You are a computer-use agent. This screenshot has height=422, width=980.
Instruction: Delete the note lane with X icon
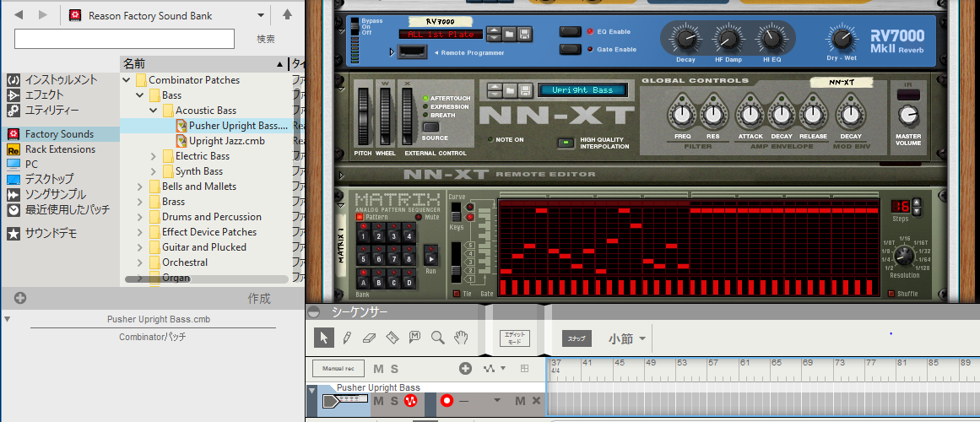click(x=536, y=401)
